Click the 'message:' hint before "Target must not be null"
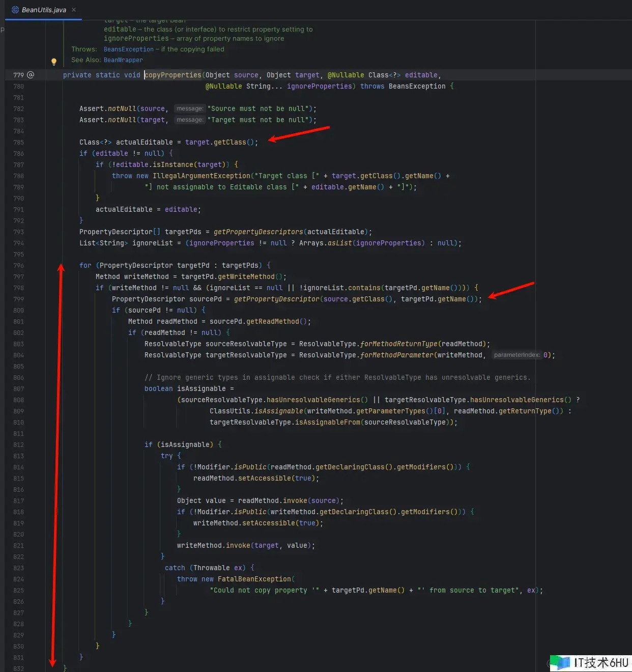The image size is (632, 672). tap(189, 120)
